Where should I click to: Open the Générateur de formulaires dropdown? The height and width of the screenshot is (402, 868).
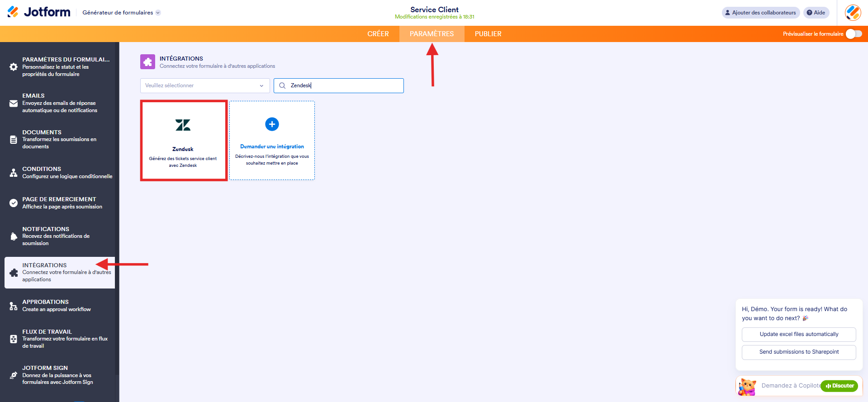click(x=121, y=13)
